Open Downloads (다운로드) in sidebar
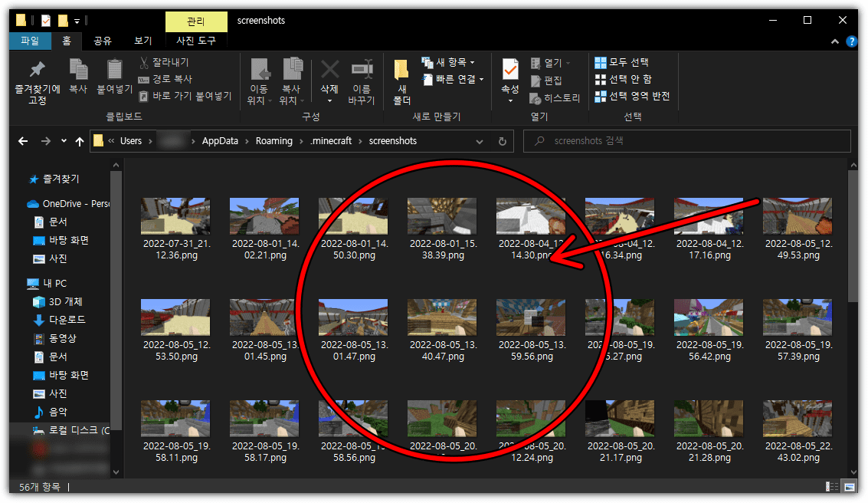 (x=60, y=320)
